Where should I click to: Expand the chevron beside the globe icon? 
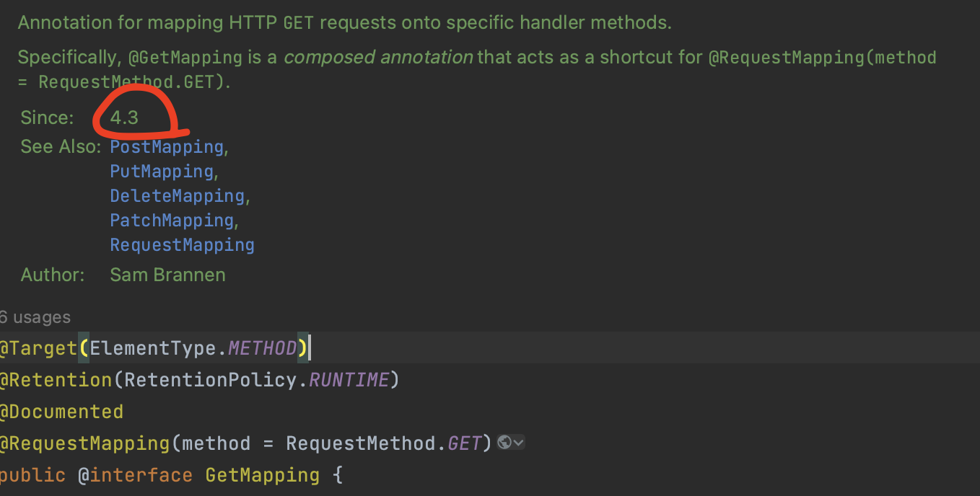coord(518,443)
